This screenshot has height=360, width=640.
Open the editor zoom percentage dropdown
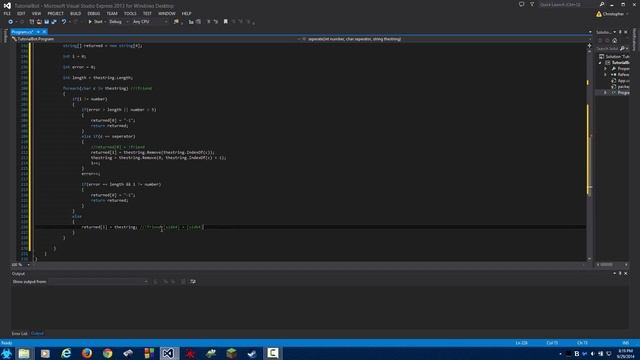pyautogui.click(x=20, y=264)
